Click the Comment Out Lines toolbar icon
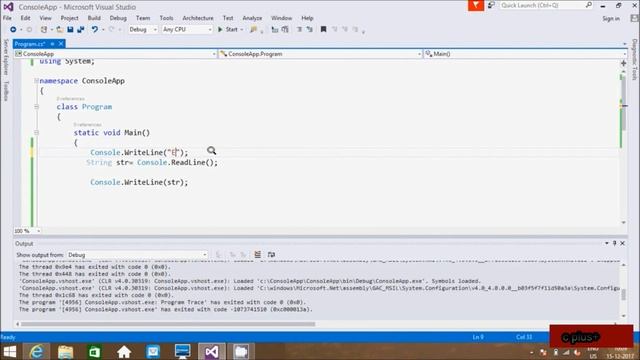640x360 pixels. coord(300,29)
